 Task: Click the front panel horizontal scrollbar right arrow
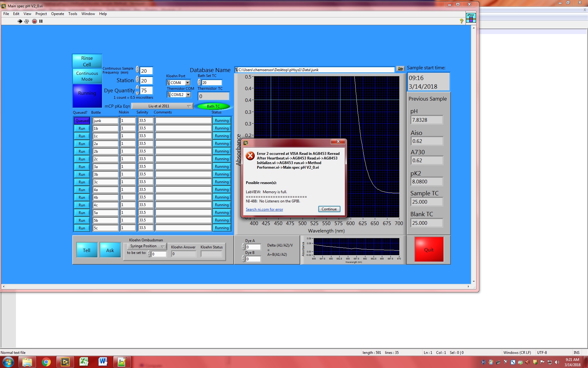(x=468, y=286)
